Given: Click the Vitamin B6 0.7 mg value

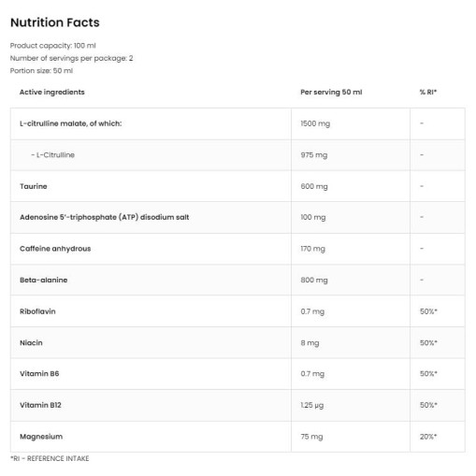Looking at the screenshot, I should (312, 374).
